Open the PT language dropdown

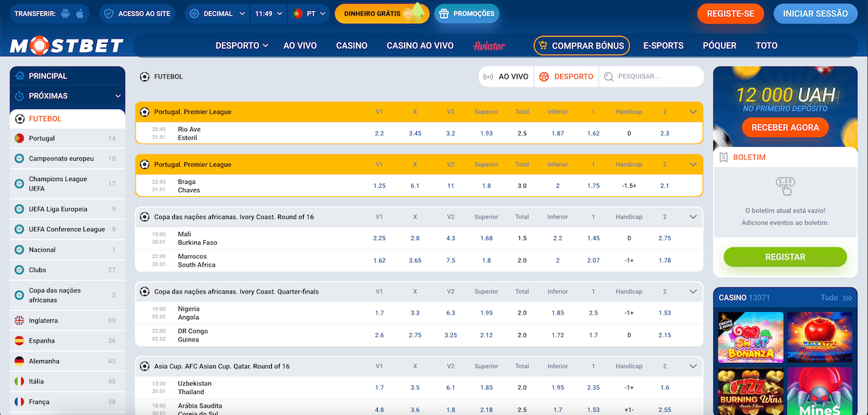click(x=309, y=14)
